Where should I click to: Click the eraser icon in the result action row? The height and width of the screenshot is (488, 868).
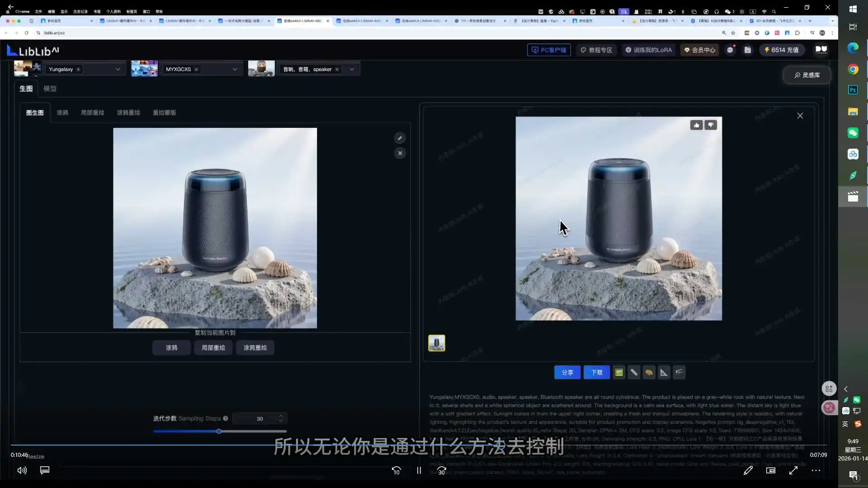(634, 372)
